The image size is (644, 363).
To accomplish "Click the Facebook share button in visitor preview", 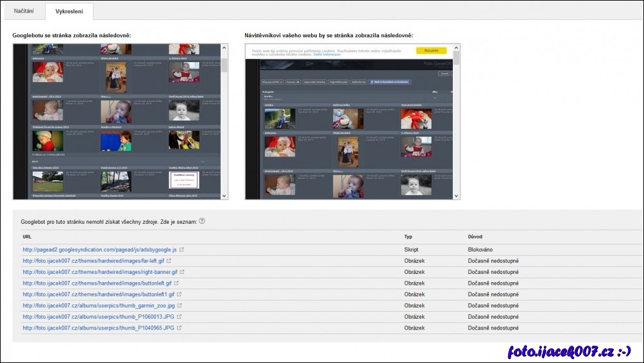I will click(x=391, y=82).
